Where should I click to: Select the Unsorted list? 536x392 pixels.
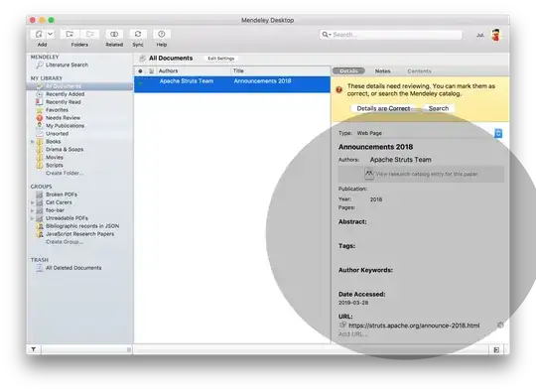coord(57,134)
